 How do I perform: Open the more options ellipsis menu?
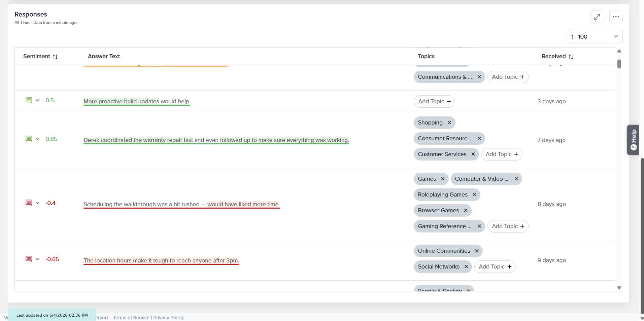tap(616, 17)
